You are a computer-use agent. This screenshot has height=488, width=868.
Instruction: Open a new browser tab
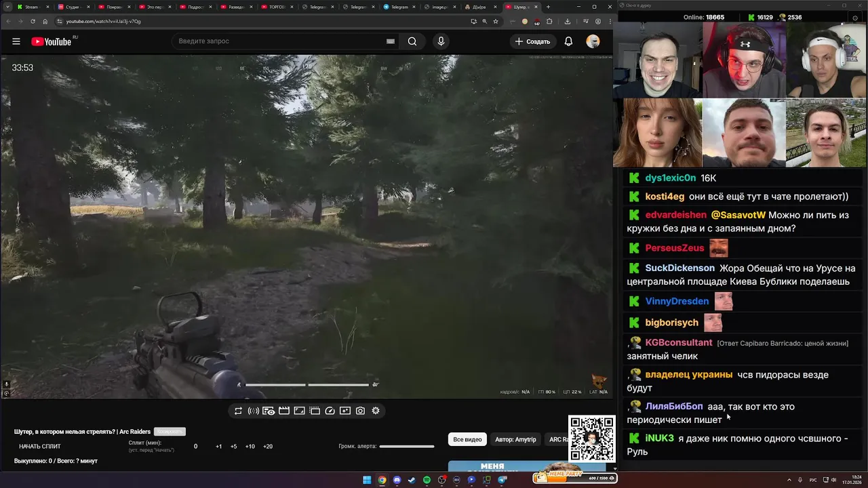549,7
